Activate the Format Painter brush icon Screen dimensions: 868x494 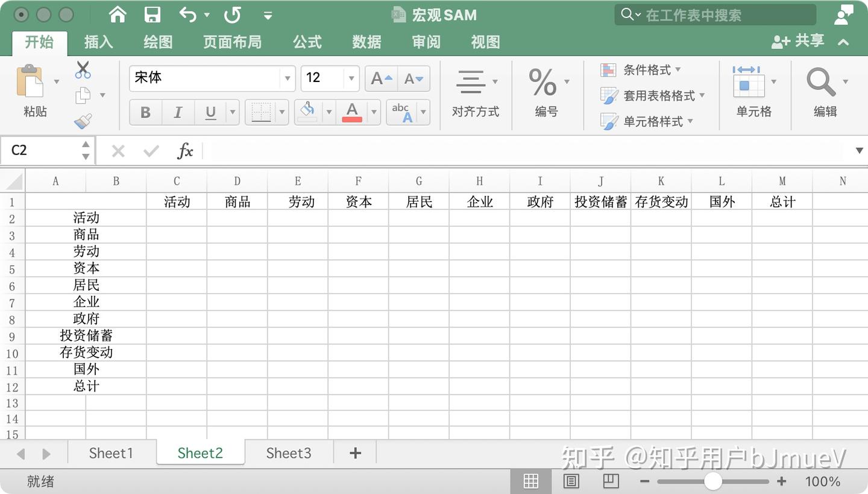83,120
